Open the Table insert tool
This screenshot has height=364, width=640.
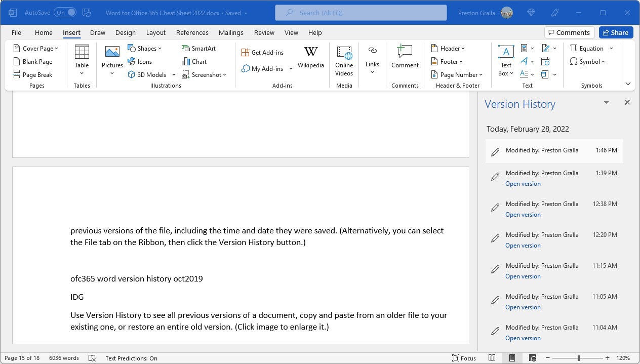pos(82,60)
